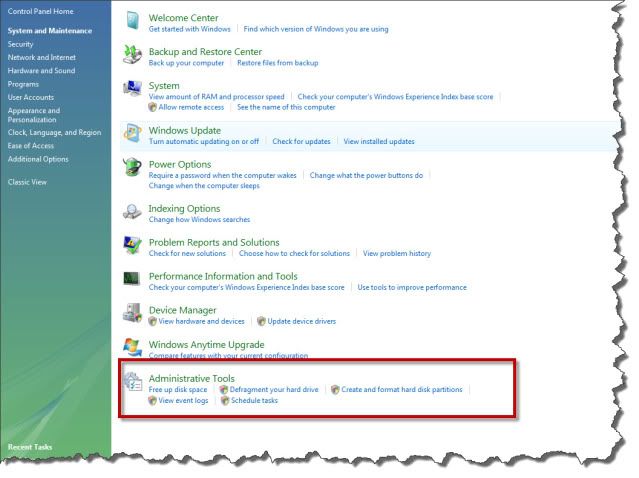
Task: Click shield icon beside Schedule tasks
Action: coord(225,401)
